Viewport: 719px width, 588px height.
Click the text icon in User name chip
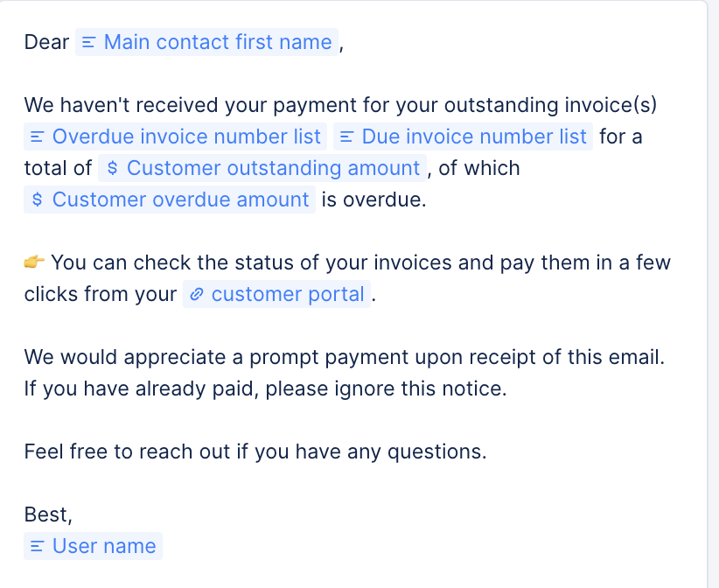coord(37,547)
